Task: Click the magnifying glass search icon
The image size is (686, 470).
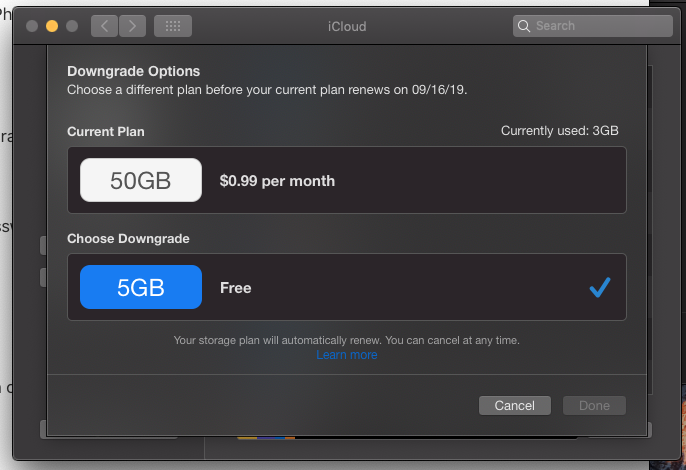Action: point(524,26)
